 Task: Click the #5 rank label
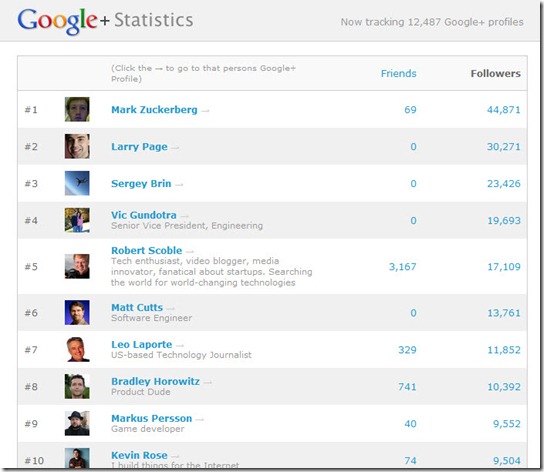(31, 267)
